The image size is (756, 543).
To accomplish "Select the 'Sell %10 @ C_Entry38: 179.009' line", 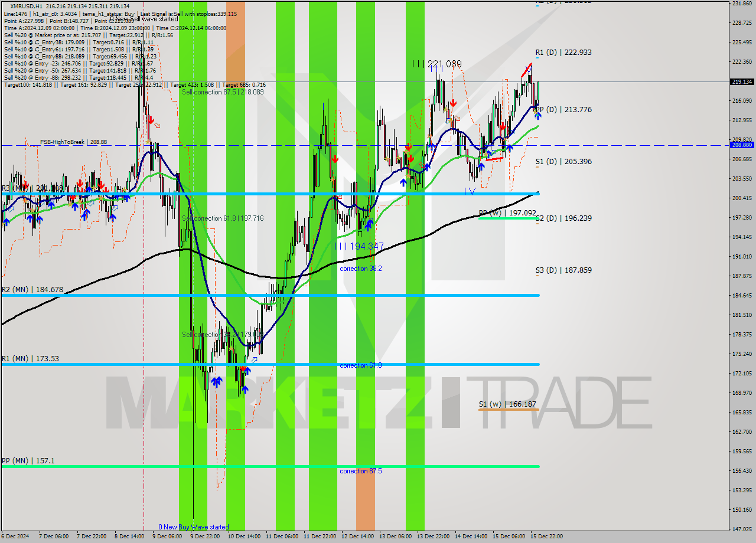I will point(79,42).
